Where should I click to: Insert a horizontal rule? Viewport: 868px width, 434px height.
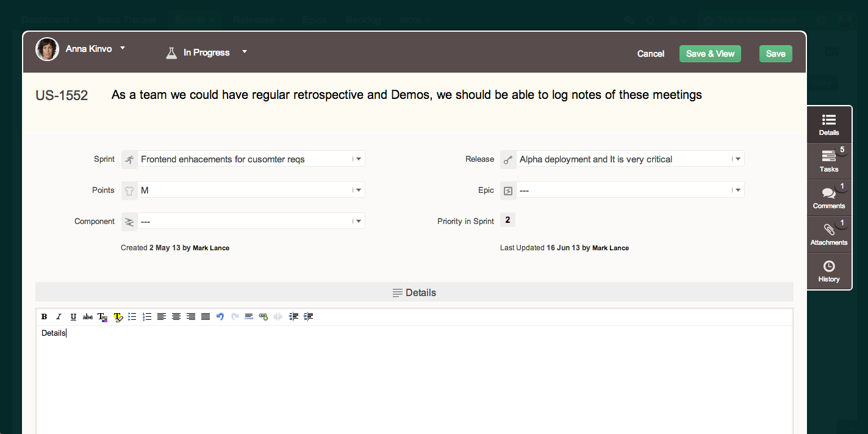[249, 317]
